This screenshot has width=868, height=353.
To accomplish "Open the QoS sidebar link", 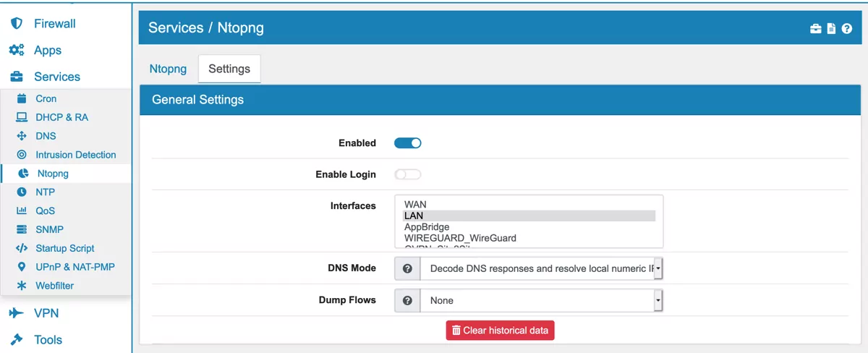I will coord(45,210).
